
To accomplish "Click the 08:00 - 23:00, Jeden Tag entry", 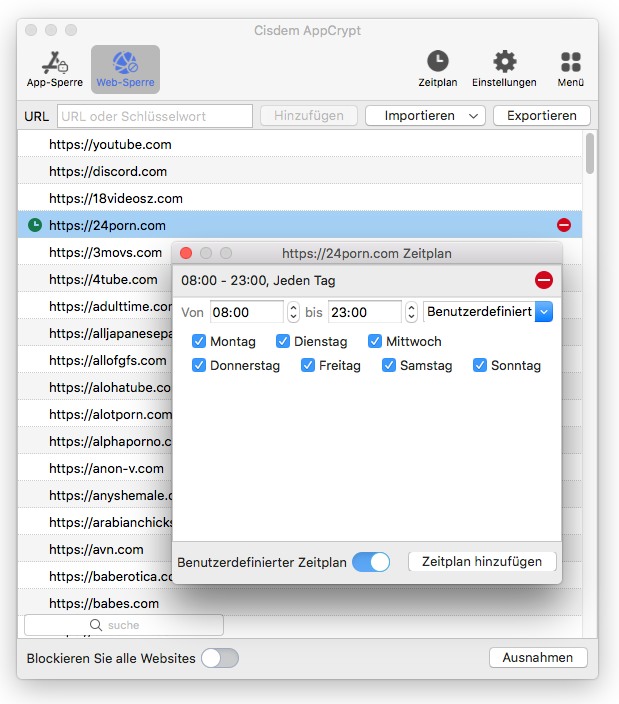I will click(367, 281).
